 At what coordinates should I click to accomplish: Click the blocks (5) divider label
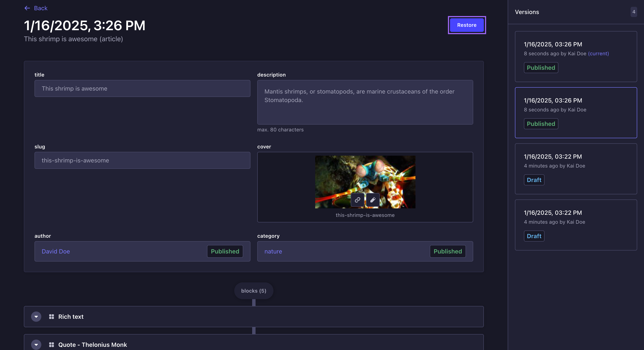pos(253,291)
